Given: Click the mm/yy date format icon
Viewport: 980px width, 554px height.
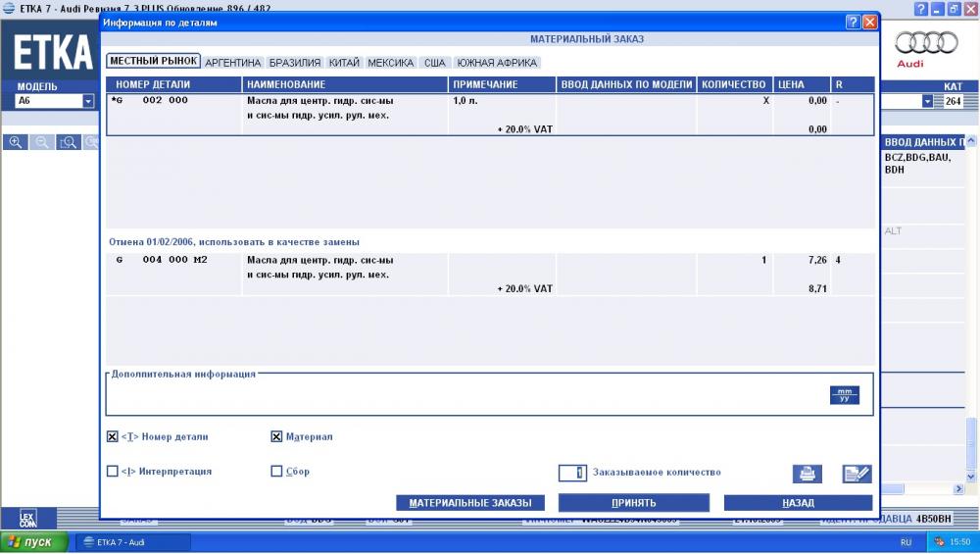Looking at the screenshot, I should [845, 395].
